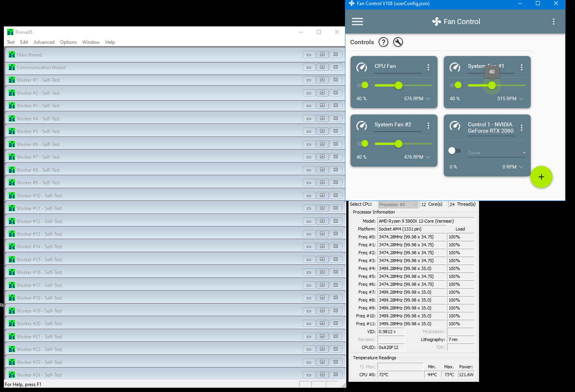Click the wrench settings icon beside Controls
The height and width of the screenshot is (392, 575).
[398, 42]
